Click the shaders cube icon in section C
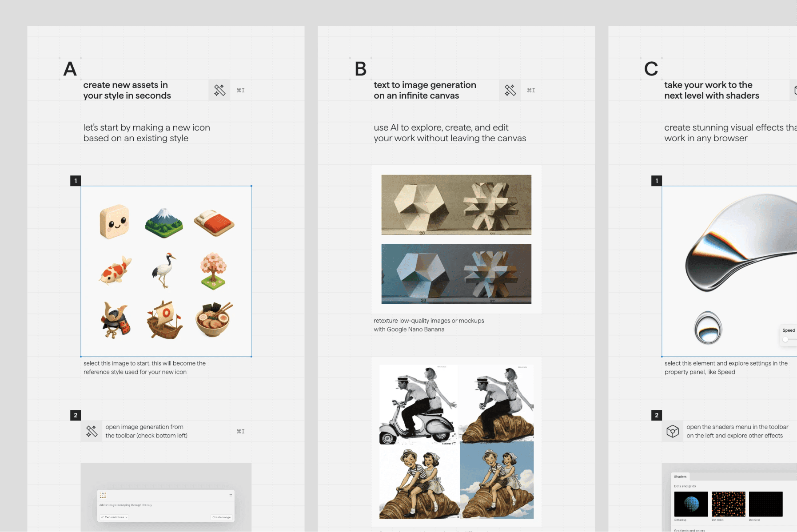 point(673,431)
